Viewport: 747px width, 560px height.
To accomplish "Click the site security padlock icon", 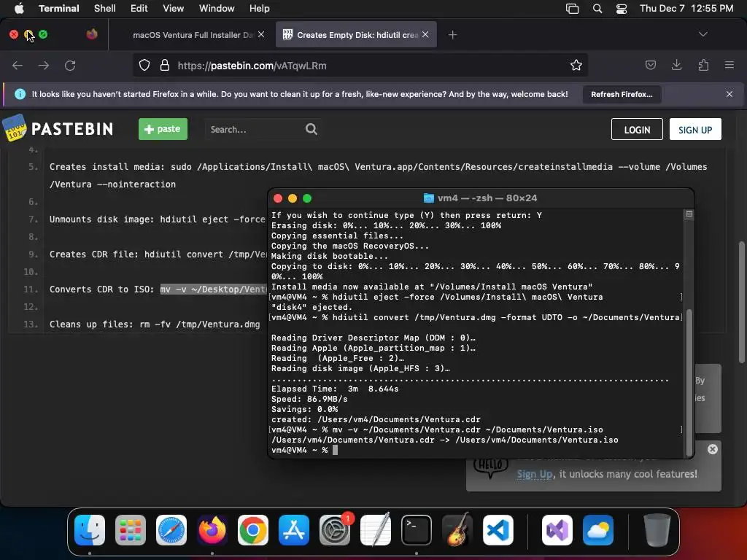I will point(164,65).
